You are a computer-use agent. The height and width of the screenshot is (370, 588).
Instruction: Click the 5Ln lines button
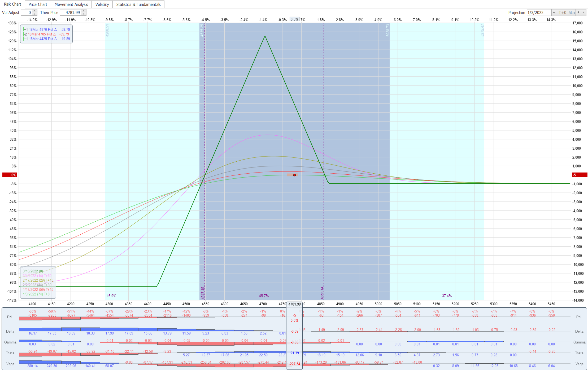pyautogui.click(x=572, y=12)
